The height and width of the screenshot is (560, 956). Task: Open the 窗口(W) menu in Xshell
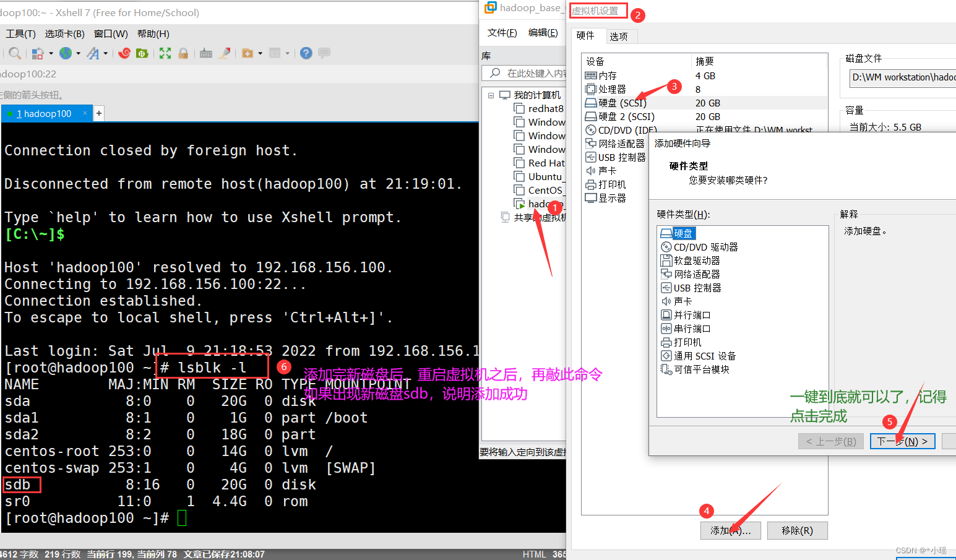111,34
